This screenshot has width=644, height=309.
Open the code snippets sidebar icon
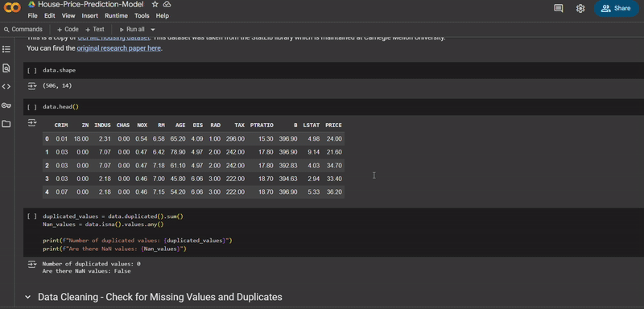(x=6, y=87)
